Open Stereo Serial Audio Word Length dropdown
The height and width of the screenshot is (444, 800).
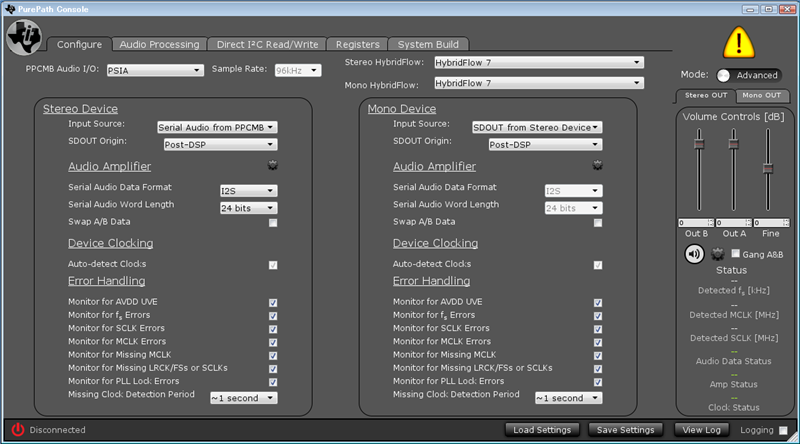(x=248, y=208)
